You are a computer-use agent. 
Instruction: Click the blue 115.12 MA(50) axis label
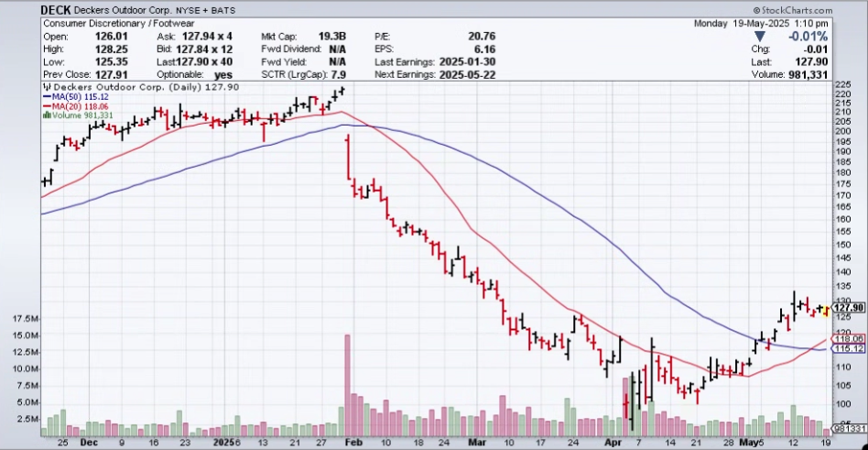point(848,348)
